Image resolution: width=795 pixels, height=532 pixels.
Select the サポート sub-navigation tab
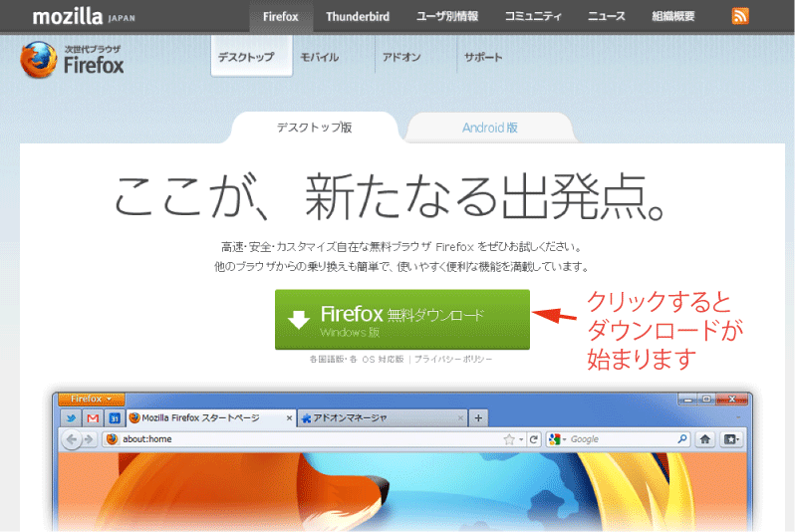click(x=483, y=58)
